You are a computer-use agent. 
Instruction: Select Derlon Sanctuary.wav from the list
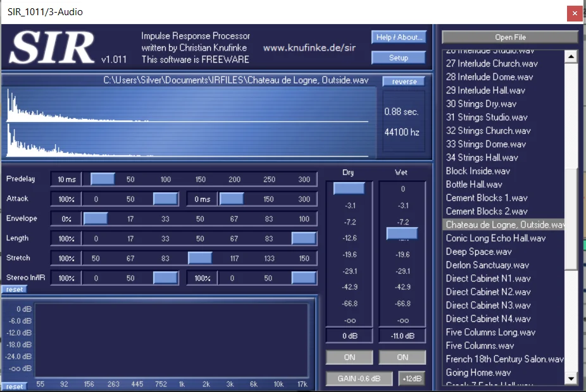click(487, 265)
